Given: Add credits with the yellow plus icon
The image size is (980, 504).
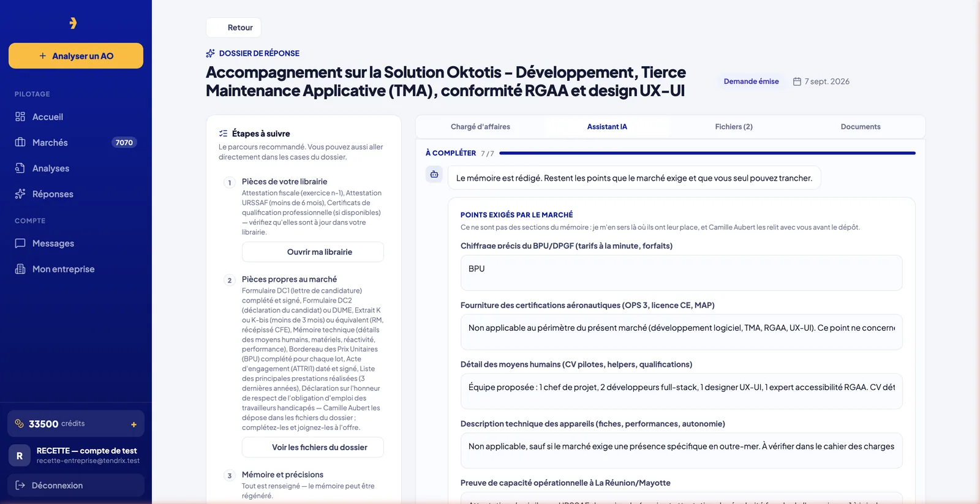Looking at the screenshot, I should pos(134,424).
